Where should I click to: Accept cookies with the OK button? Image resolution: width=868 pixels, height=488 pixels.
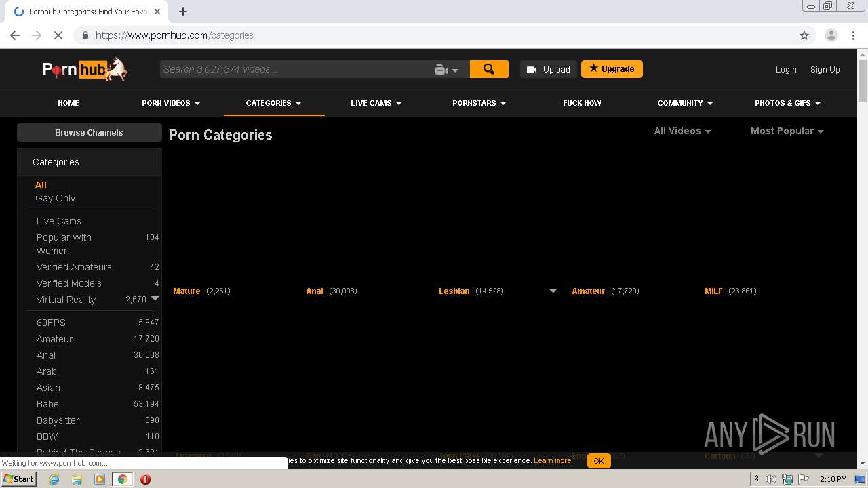click(599, 461)
